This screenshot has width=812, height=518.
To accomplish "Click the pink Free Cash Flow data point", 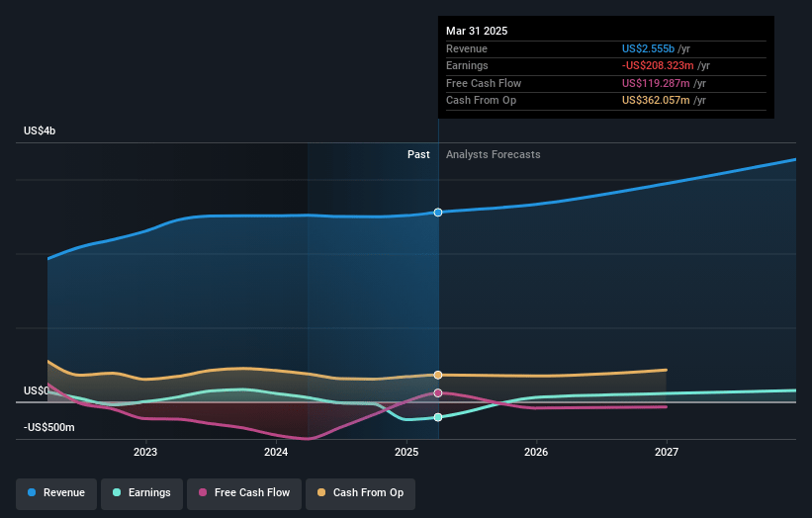I will click(x=438, y=393).
